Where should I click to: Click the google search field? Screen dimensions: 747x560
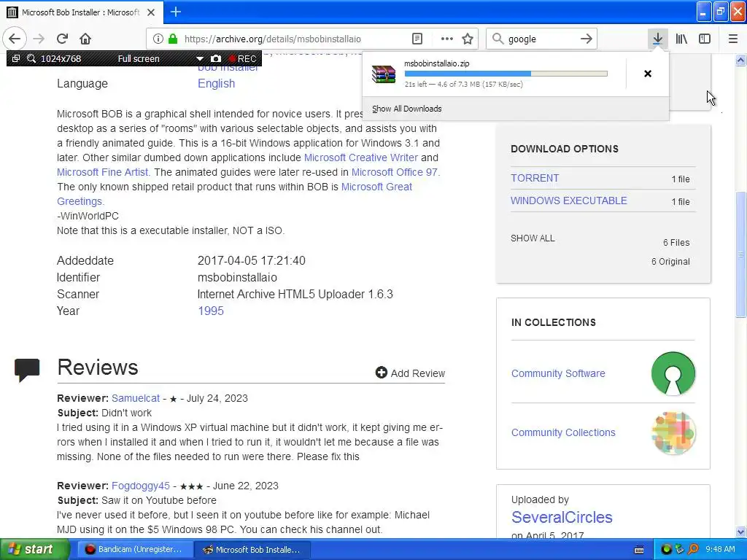click(541, 39)
